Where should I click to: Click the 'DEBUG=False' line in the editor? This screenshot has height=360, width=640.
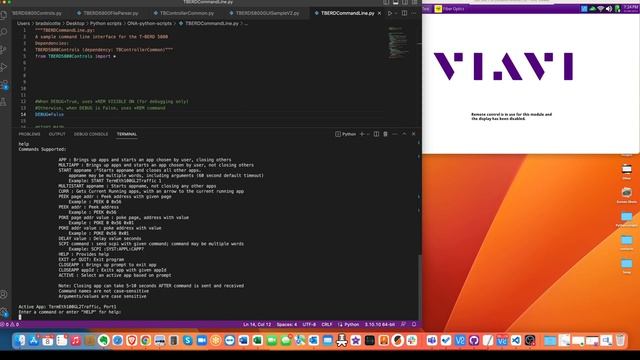pos(49,115)
